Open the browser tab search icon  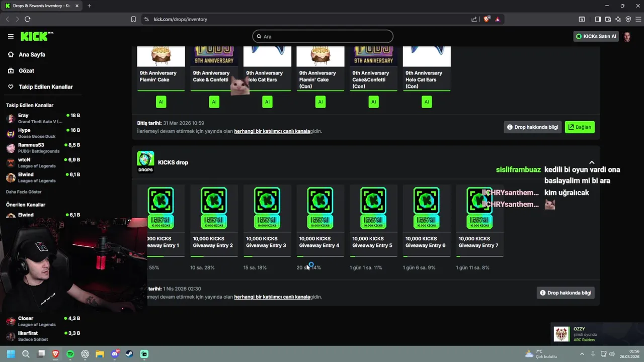582,19
